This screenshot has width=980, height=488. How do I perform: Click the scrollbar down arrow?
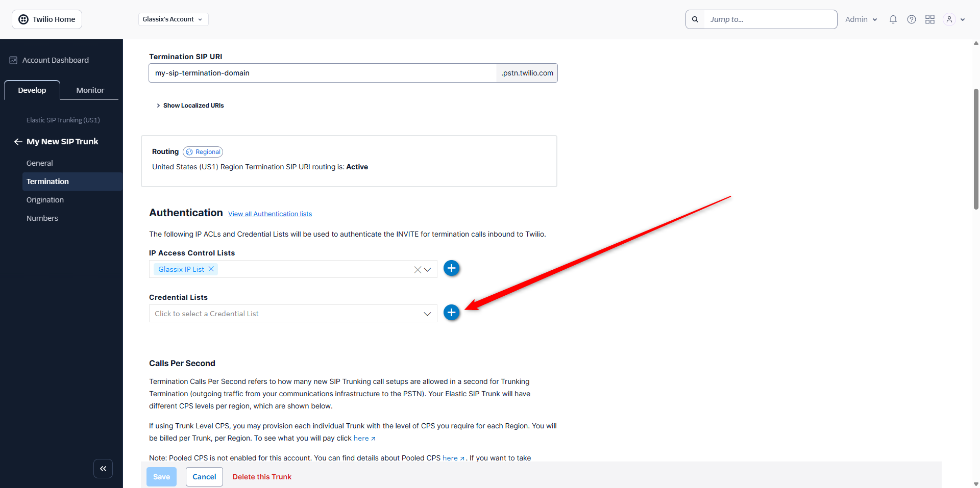(x=976, y=483)
